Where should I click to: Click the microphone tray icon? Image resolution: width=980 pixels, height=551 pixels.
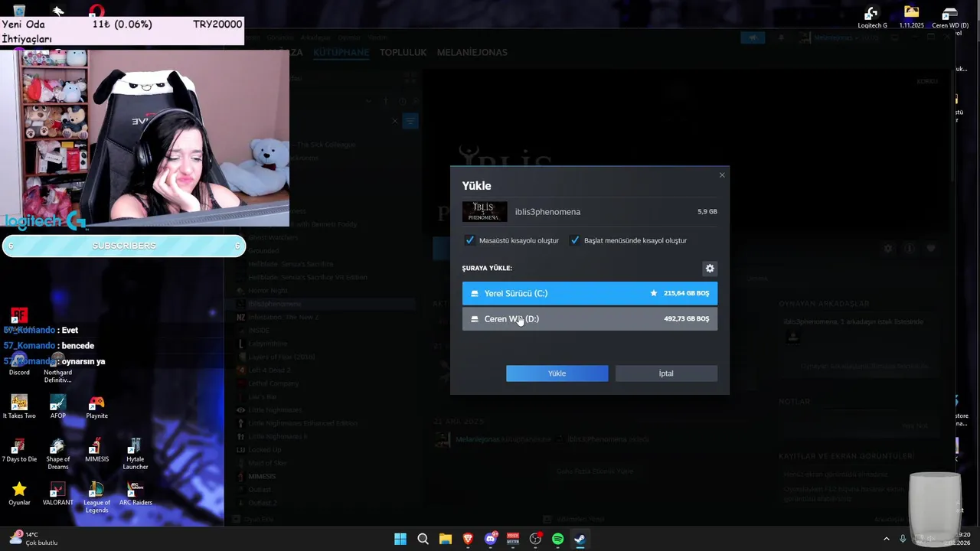tap(903, 539)
